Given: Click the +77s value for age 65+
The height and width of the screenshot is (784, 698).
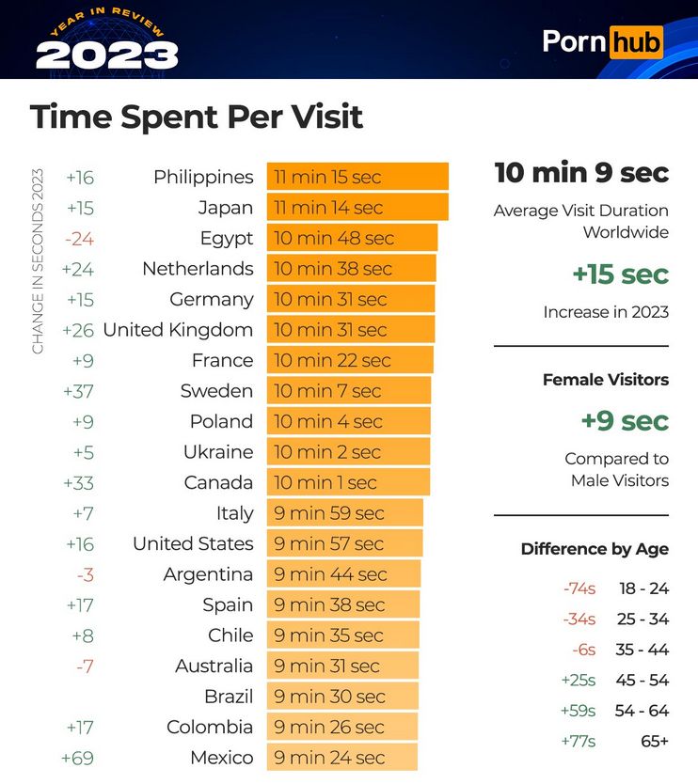Looking at the screenshot, I should pos(579,741).
